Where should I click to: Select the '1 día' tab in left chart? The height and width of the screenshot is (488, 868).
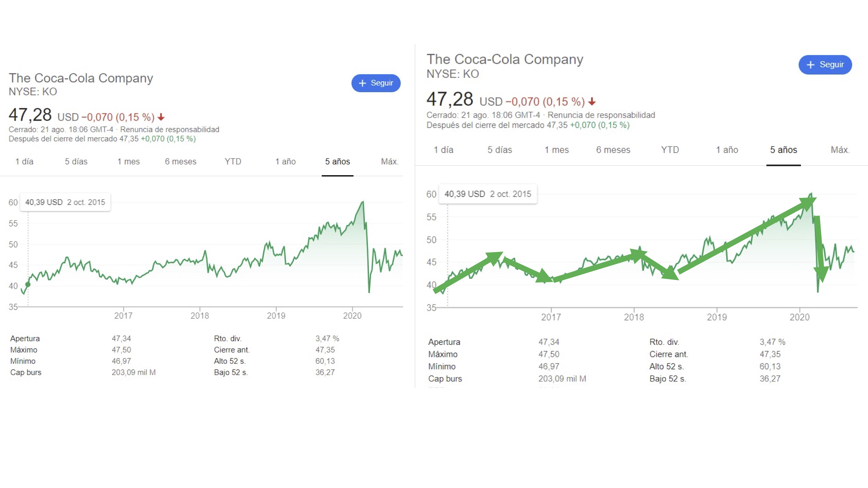(24, 162)
